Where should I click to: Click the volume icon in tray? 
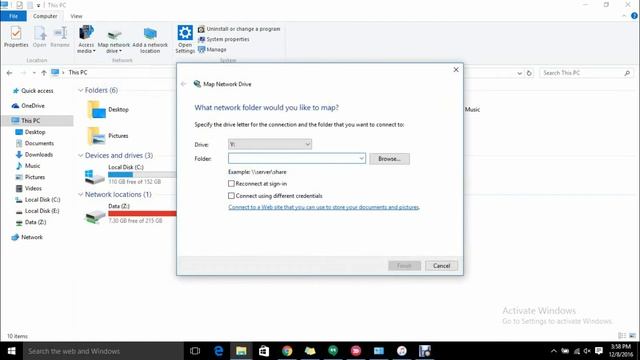587,351
